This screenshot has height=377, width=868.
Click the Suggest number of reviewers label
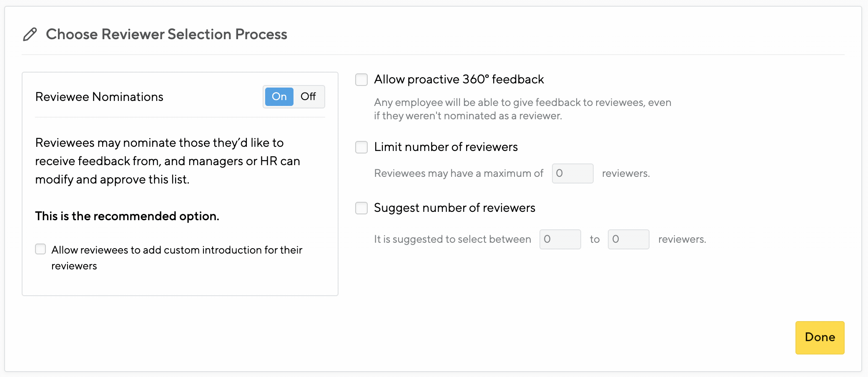tap(454, 208)
